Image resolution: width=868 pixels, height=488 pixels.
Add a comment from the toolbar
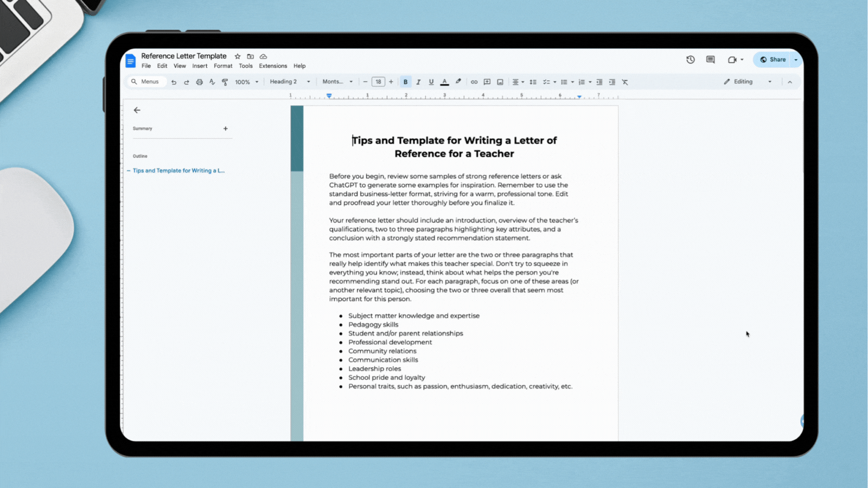point(487,82)
